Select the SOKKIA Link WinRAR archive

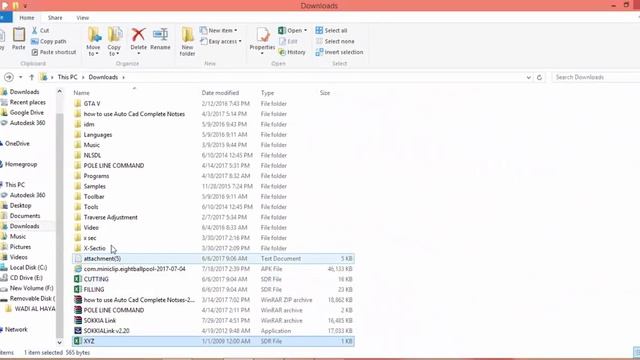(x=213, y=320)
